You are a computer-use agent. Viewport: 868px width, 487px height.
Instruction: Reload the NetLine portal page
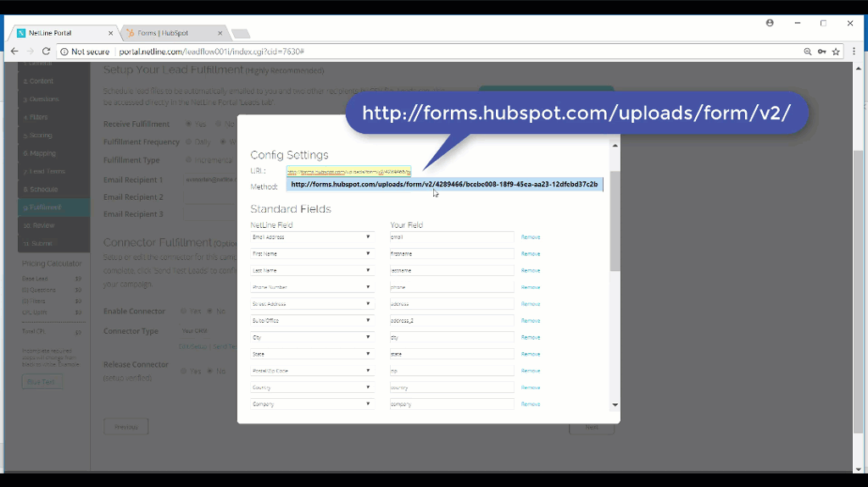click(46, 52)
